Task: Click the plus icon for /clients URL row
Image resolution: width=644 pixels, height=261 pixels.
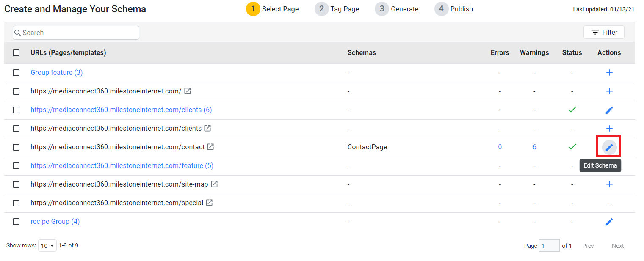Action: (x=609, y=129)
